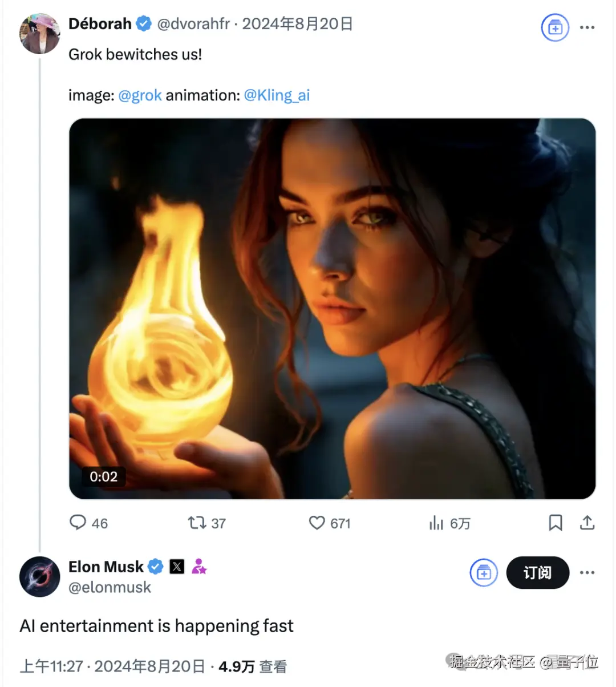616x687 pixels.
Task: Open X affiliation badge next to Elon Musk
Action: (177, 567)
